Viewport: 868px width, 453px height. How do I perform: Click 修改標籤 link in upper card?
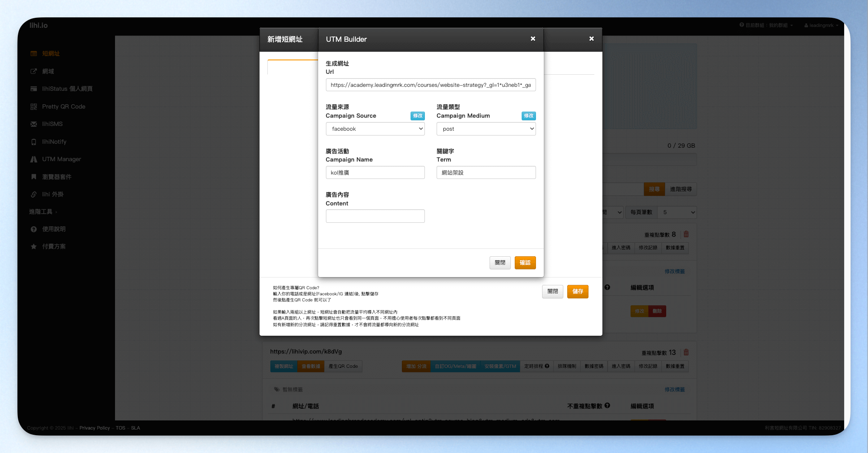(674, 271)
